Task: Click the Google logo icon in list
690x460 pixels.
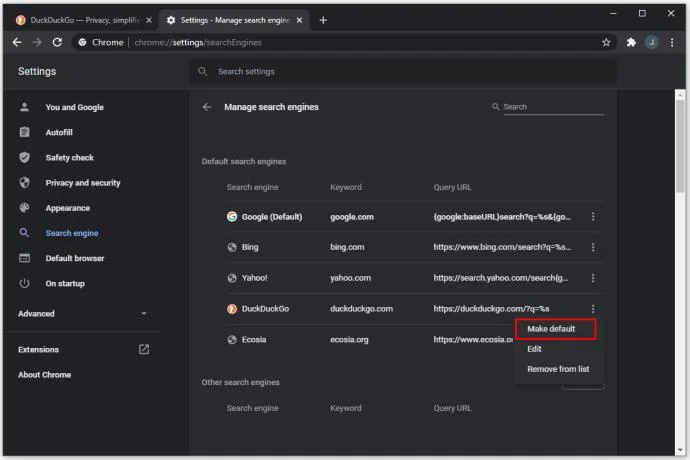Action: tap(232, 217)
